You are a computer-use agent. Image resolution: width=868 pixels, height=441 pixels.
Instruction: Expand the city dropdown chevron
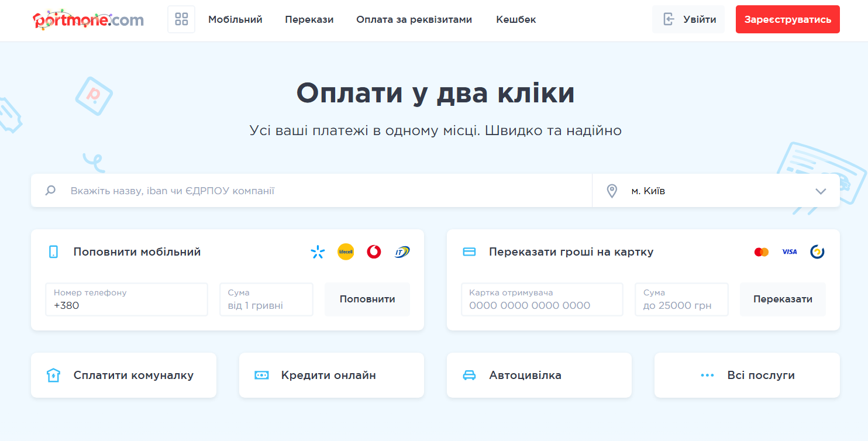[821, 191]
